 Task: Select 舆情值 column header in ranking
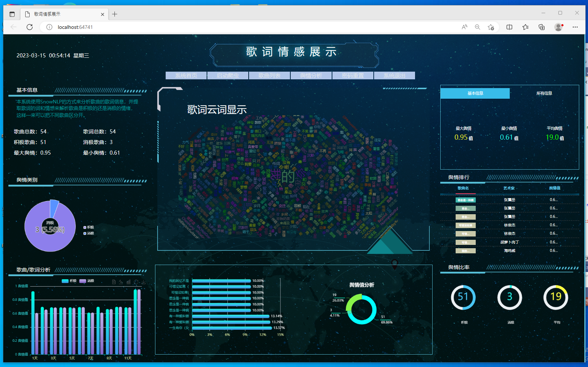(555, 188)
